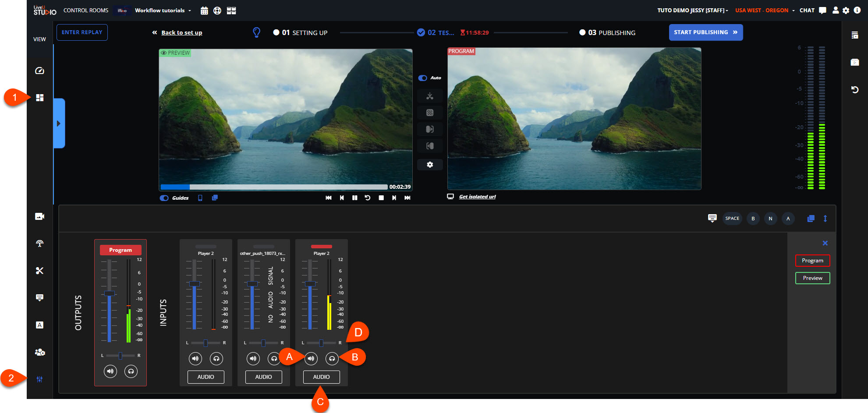Image resolution: width=868 pixels, height=413 pixels.
Task: Click the ENTER REPLAY button
Action: [x=82, y=32]
